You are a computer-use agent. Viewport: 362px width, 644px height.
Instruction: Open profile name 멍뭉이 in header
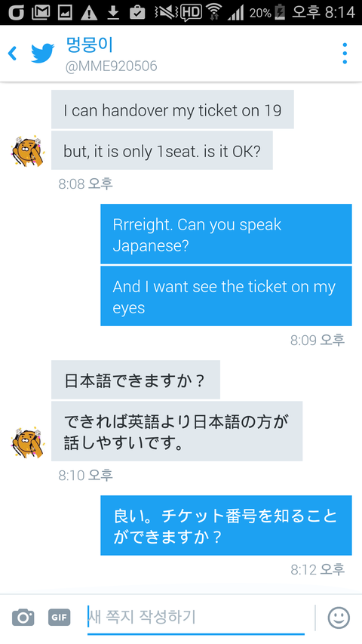(x=89, y=45)
